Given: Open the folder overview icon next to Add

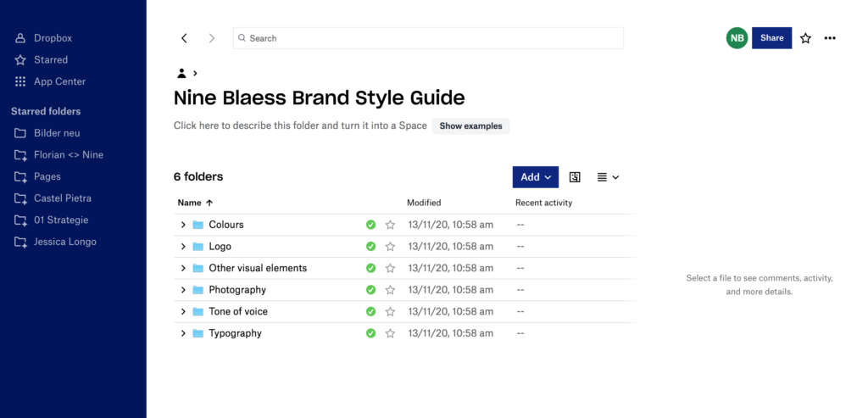Looking at the screenshot, I should (575, 177).
